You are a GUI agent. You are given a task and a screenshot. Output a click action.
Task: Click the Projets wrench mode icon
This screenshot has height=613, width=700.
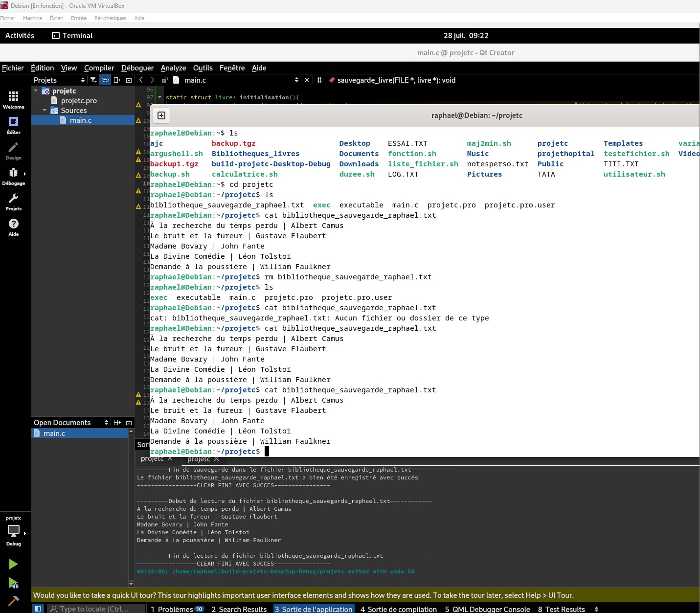pos(13,201)
